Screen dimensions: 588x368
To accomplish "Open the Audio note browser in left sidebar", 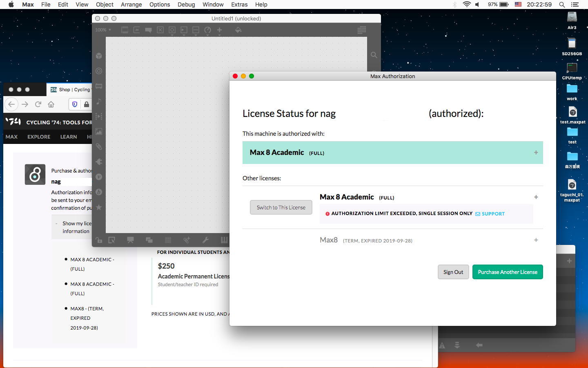I will [x=99, y=101].
